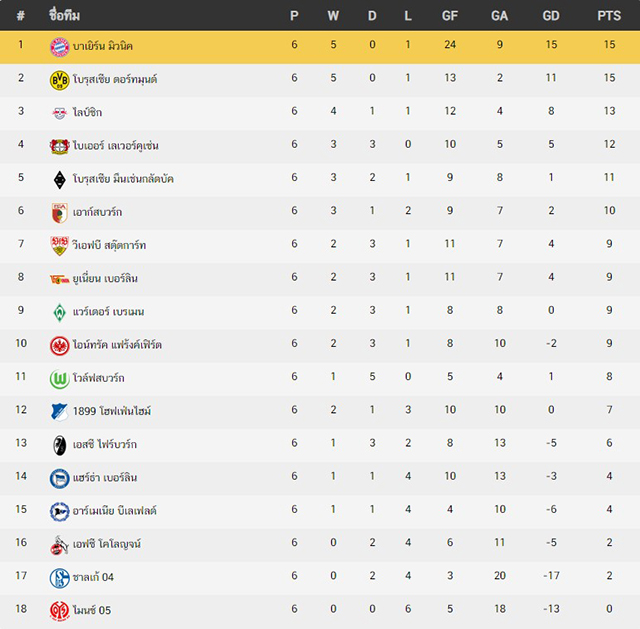Click the GF column header
The width and height of the screenshot is (640, 629).
click(450, 16)
